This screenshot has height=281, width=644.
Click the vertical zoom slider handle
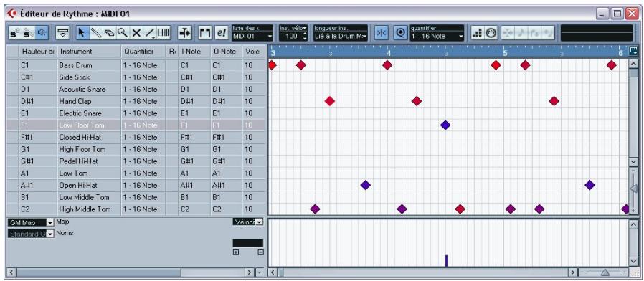pyautogui.click(x=633, y=188)
